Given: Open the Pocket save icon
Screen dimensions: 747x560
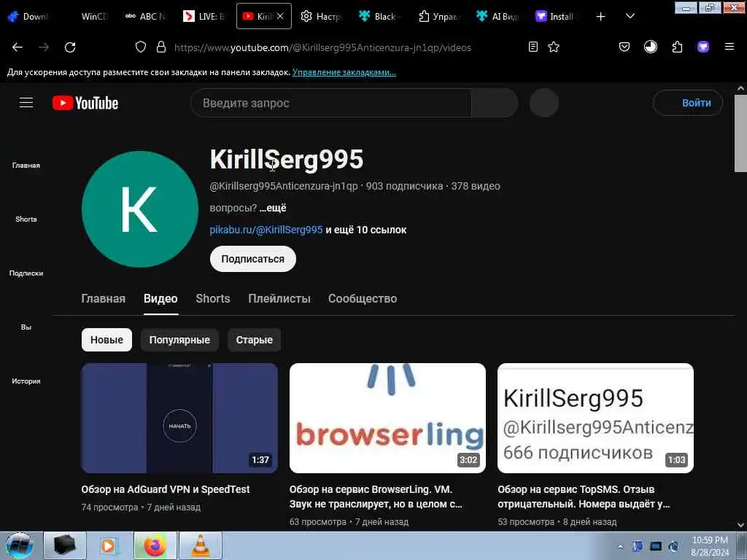Looking at the screenshot, I should [x=624, y=47].
